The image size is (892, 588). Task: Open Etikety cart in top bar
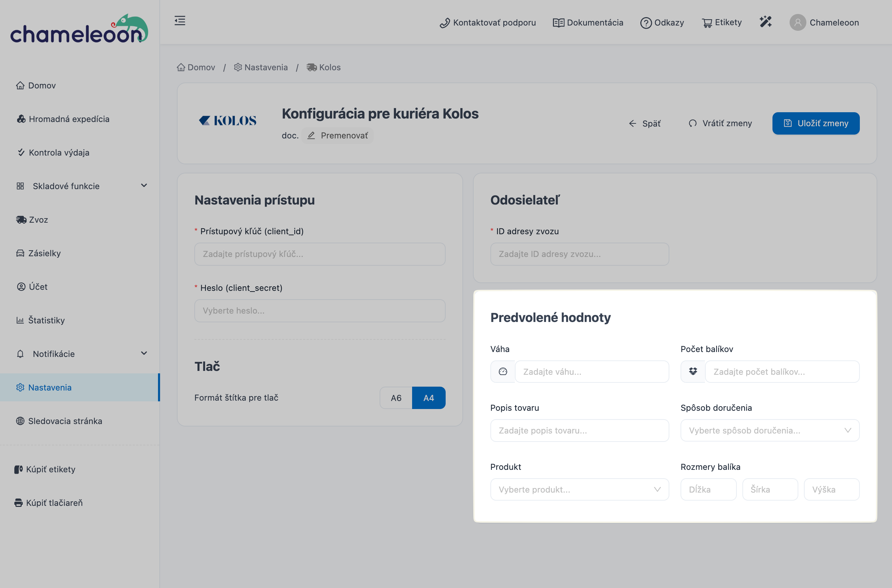pos(722,22)
